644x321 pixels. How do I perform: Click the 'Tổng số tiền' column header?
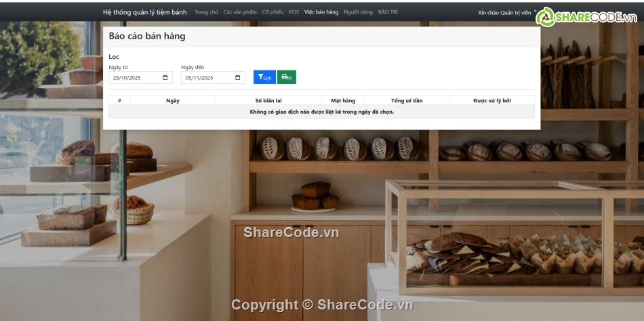coord(407,100)
